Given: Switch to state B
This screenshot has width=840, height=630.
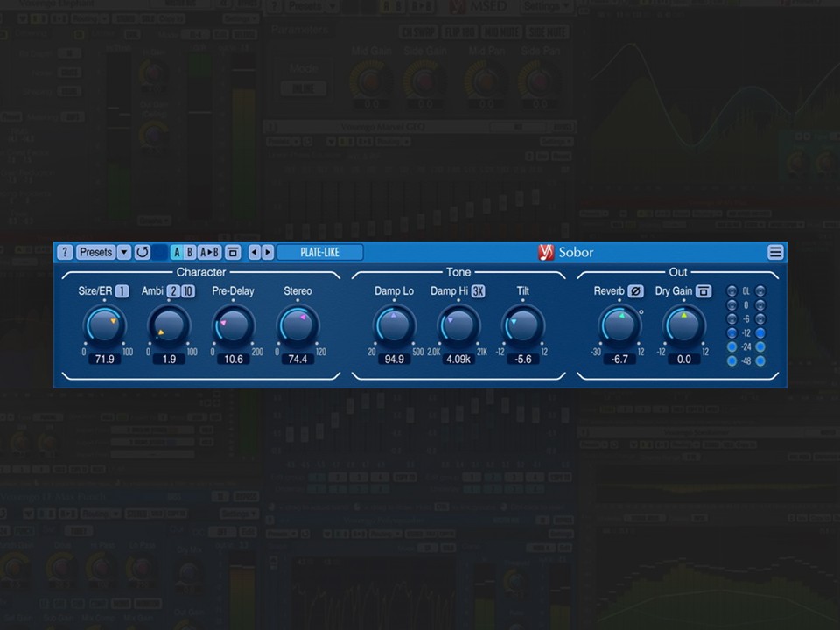Looking at the screenshot, I should (189, 252).
